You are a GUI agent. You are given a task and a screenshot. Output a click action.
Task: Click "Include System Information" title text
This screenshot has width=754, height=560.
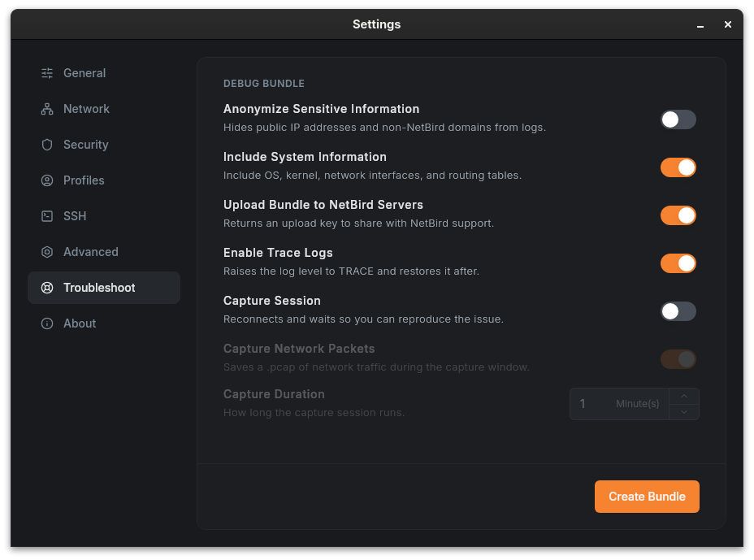pyautogui.click(x=305, y=157)
